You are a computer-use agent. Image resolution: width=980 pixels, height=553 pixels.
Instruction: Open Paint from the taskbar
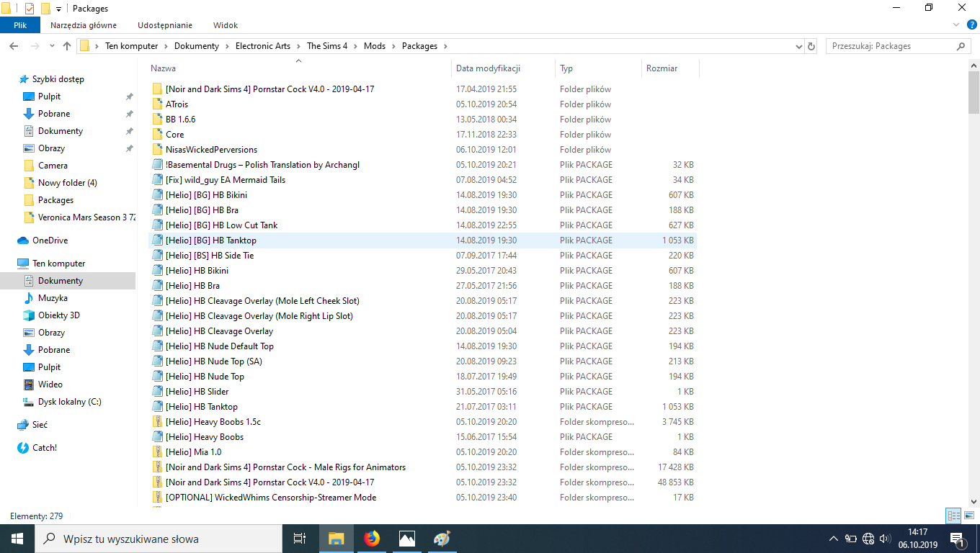[442, 539]
